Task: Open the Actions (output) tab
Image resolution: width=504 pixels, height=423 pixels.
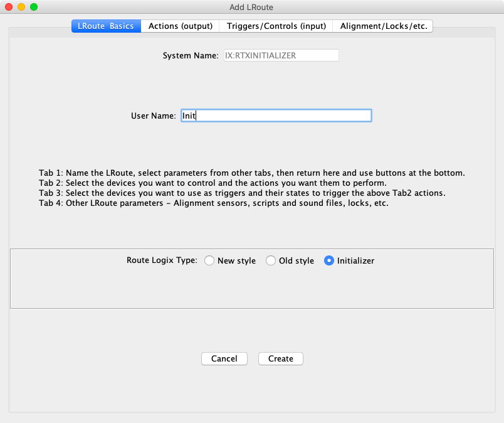Action: pos(180,26)
